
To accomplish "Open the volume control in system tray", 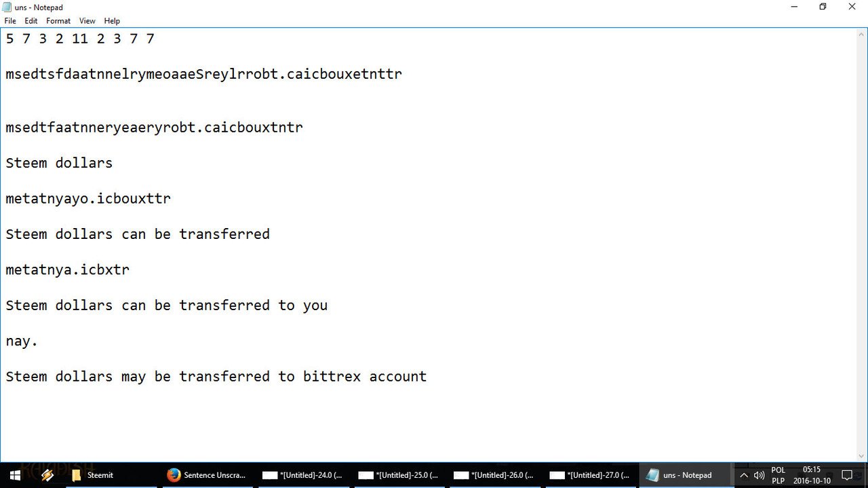I will [x=759, y=475].
